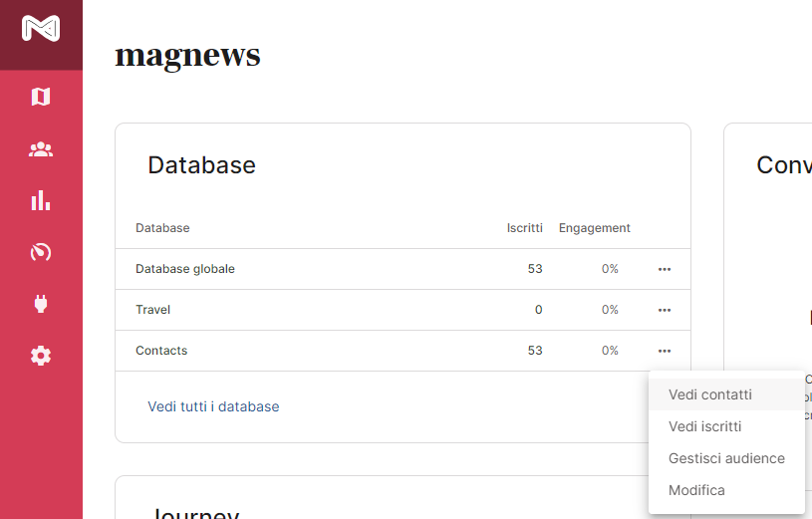Open the contacts people sidebar icon
The height and width of the screenshot is (519, 812).
pos(41,149)
